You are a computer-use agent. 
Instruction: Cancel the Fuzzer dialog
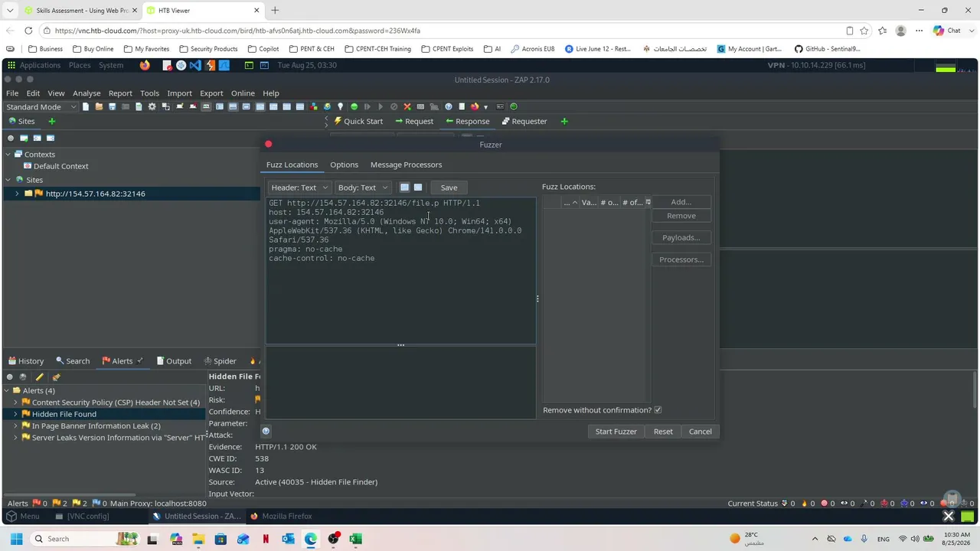[x=701, y=432]
